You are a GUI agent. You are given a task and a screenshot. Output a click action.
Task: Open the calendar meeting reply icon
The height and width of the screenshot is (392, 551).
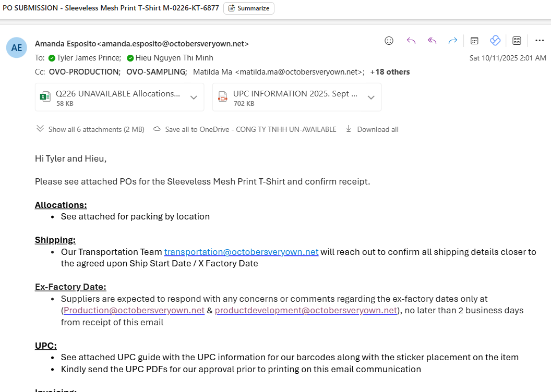(475, 41)
